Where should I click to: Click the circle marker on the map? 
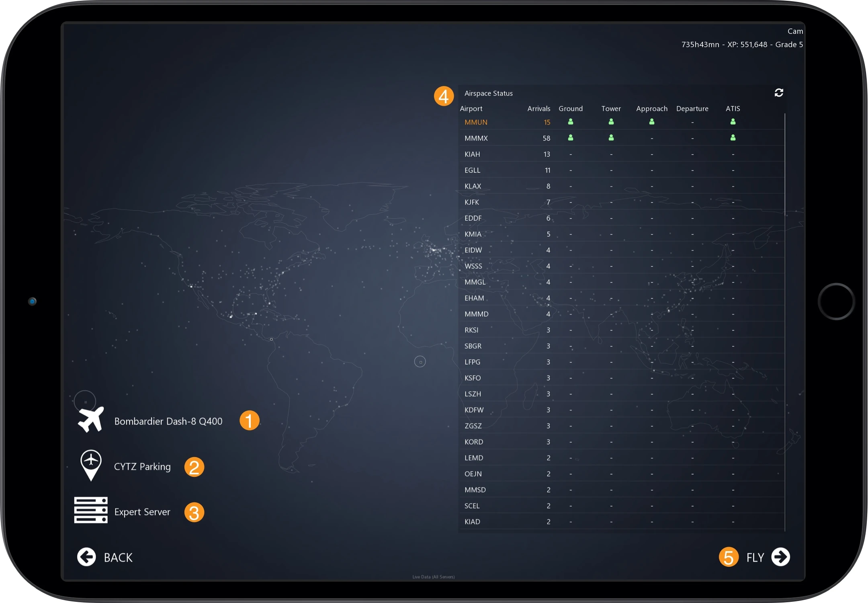[x=420, y=362]
